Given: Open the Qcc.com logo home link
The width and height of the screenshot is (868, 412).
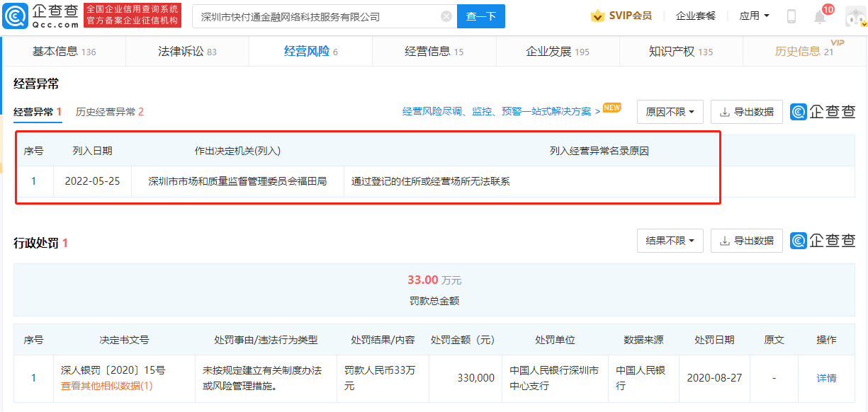Looking at the screenshot, I should point(40,16).
